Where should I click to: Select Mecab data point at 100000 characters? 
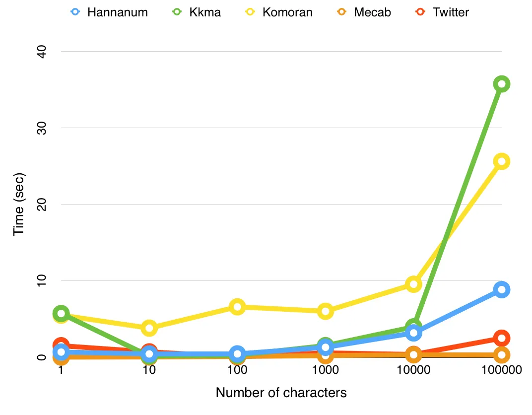coord(501,355)
